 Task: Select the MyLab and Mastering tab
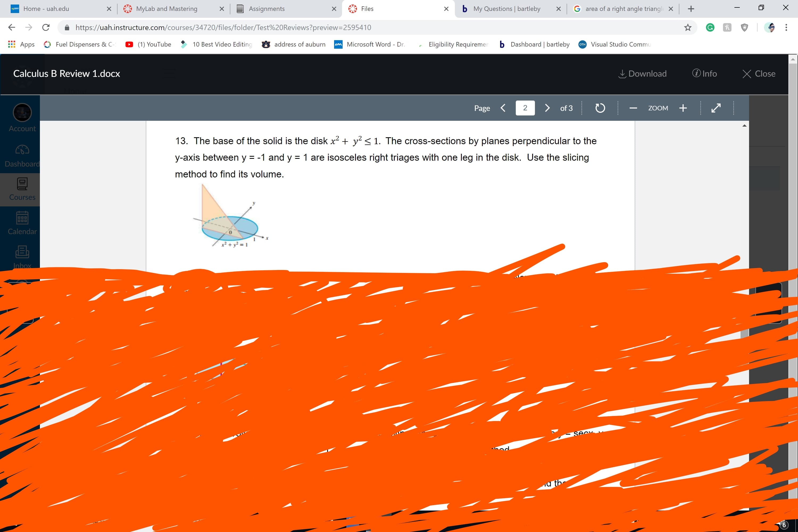coord(167,8)
